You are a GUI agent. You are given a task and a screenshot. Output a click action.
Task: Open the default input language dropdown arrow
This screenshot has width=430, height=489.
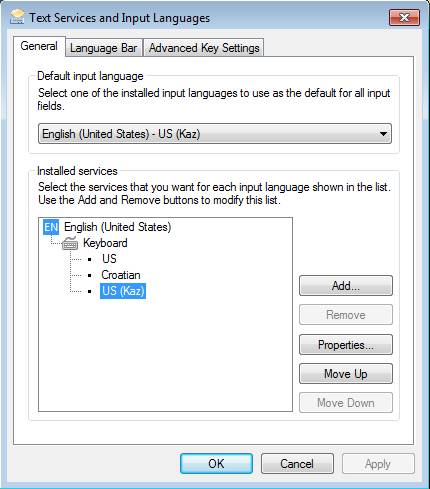click(x=383, y=134)
